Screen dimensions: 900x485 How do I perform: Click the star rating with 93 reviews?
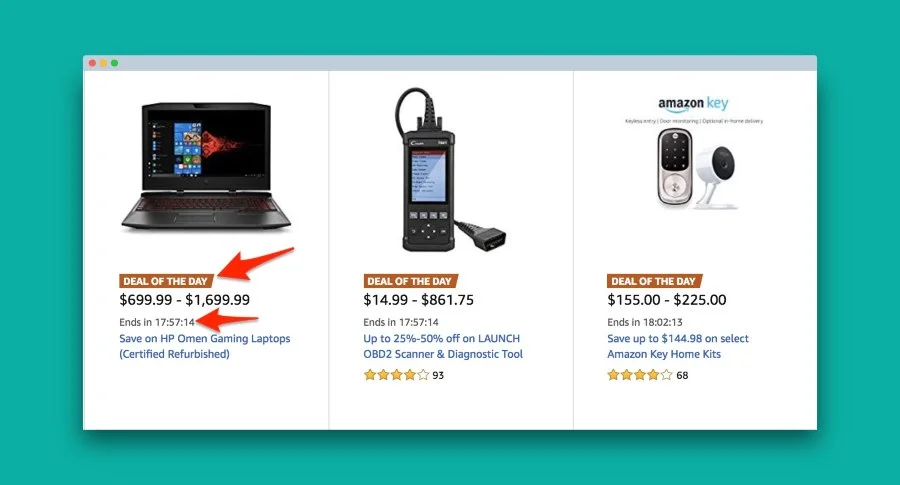(x=396, y=375)
